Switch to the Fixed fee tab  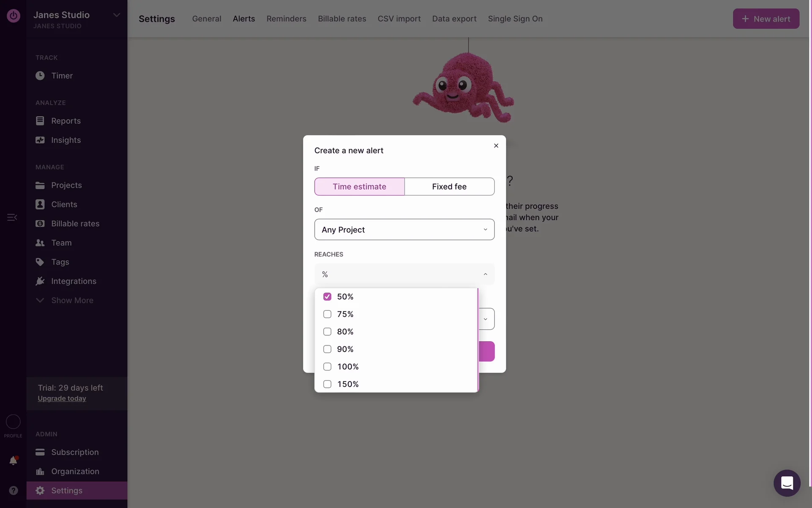449,187
